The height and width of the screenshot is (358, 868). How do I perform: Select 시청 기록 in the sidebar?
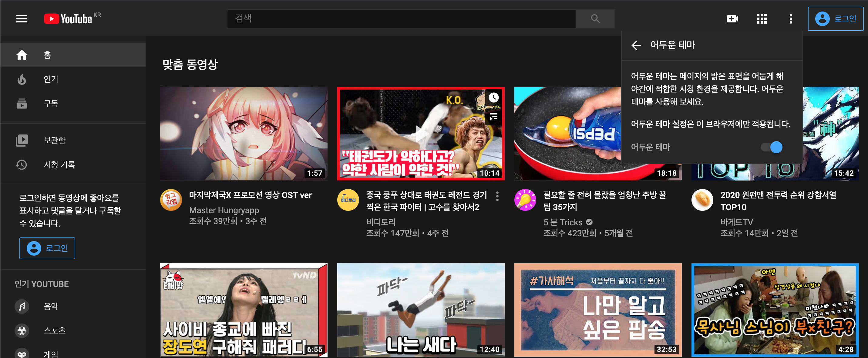point(73,164)
